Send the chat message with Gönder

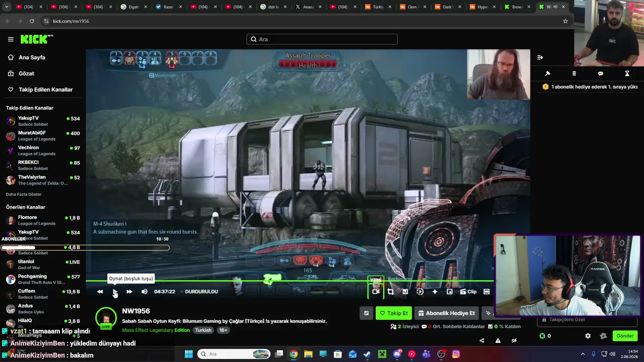(x=625, y=336)
